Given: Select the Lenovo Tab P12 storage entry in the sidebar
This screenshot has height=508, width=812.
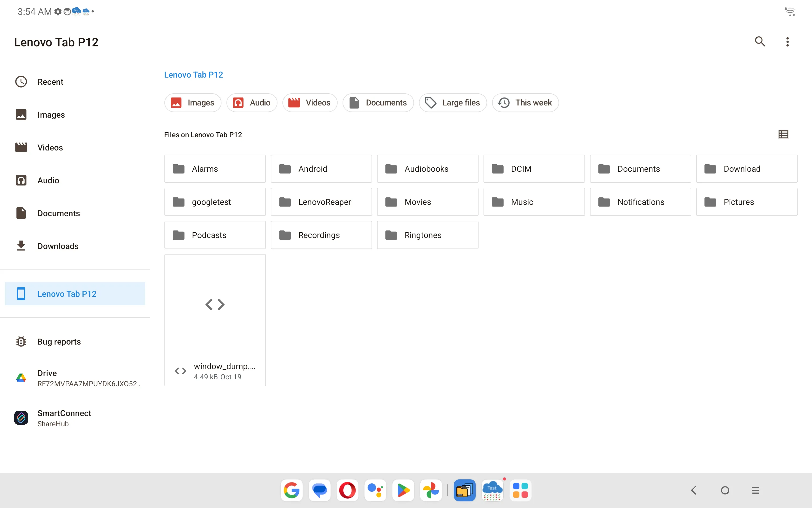Looking at the screenshot, I should (x=75, y=294).
